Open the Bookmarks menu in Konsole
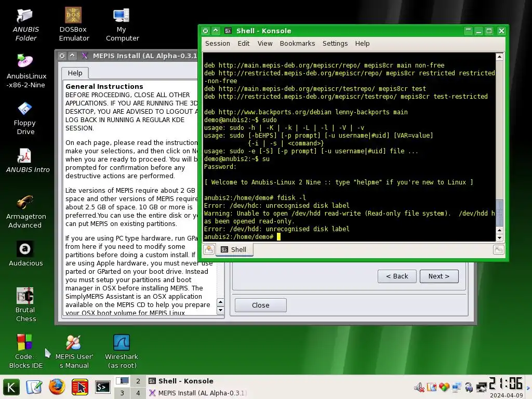The width and height of the screenshot is (532, 399). (x=297, y=44)
